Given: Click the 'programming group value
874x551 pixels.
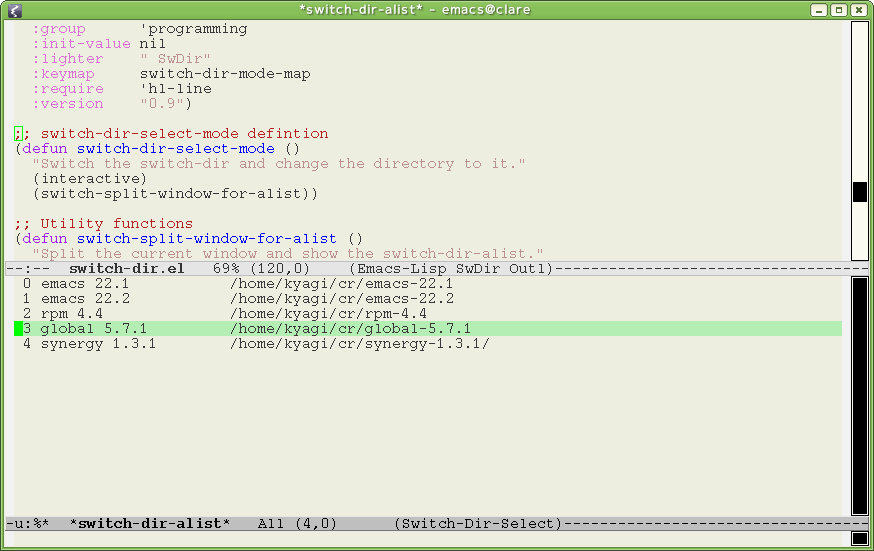Looking at the screenshot, I should pyautogui.click(x=193, y=29).
